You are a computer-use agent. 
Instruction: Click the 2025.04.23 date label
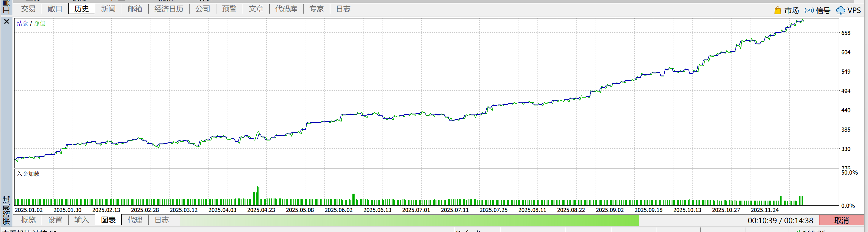261,210
